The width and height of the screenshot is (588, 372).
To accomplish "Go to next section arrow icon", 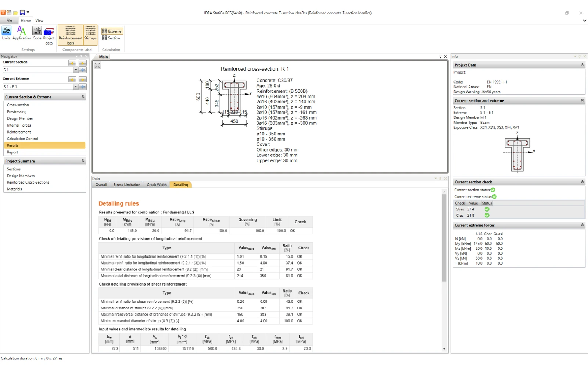I will pos(83,63).
